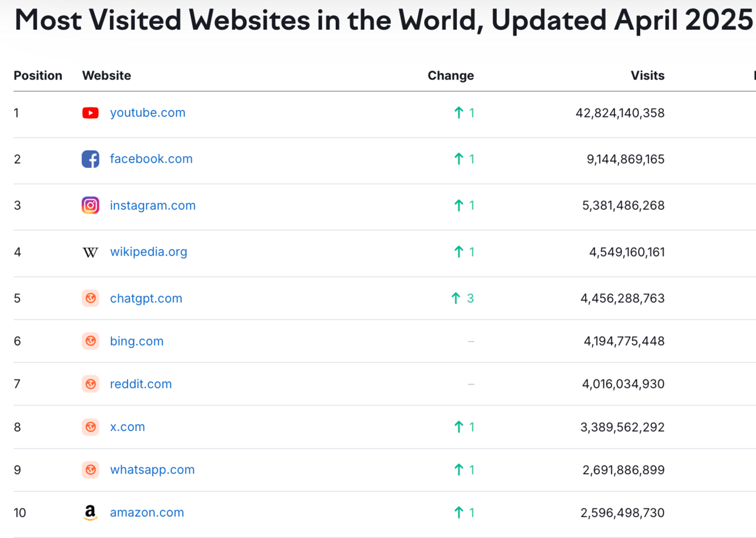Viewport: 756px width, 538px height.
Task: Click the icon next to chatgpt.com
Action: pos(90,298)
